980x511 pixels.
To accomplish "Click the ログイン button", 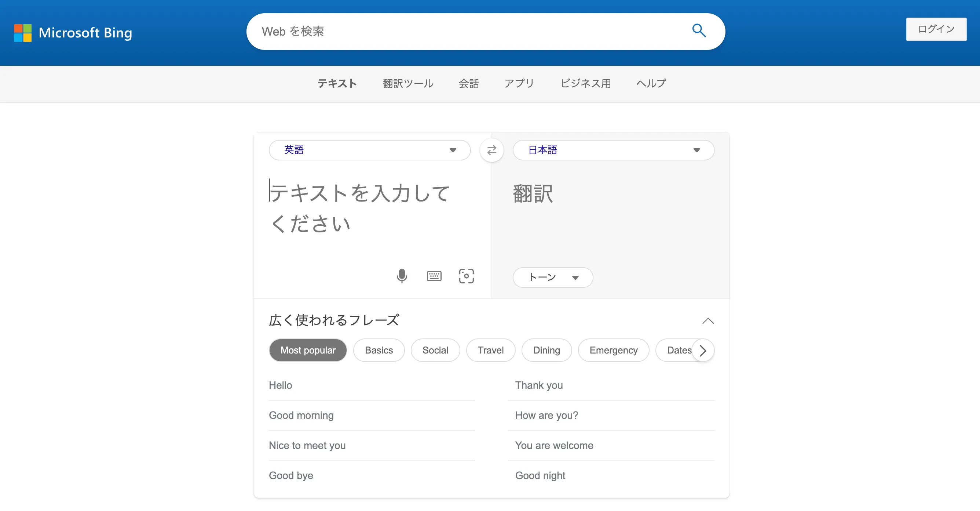I will 936,29.
